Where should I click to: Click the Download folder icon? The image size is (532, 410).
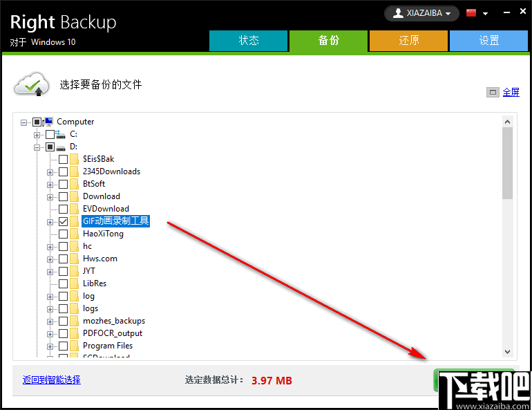tap(74, 196)
